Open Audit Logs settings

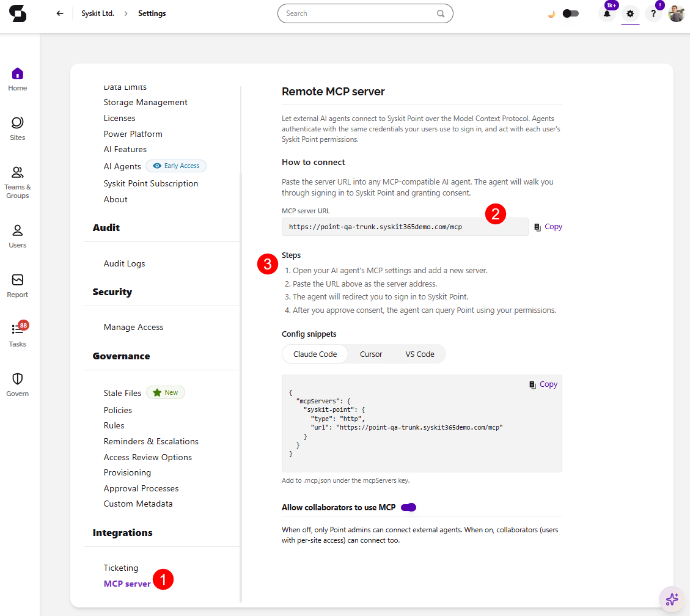(x=124, y=263)
